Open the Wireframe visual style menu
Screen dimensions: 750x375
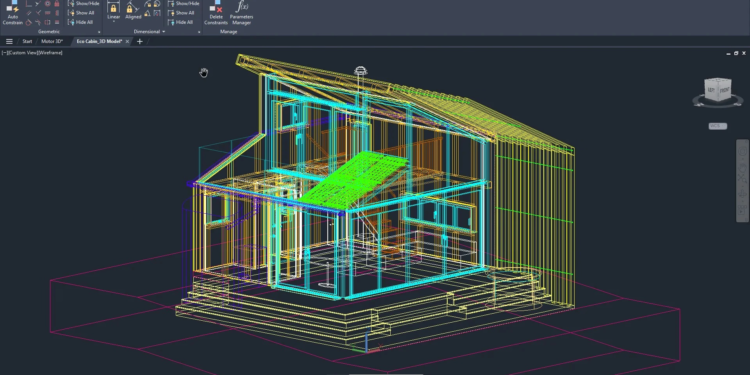(x=50, y=53)
